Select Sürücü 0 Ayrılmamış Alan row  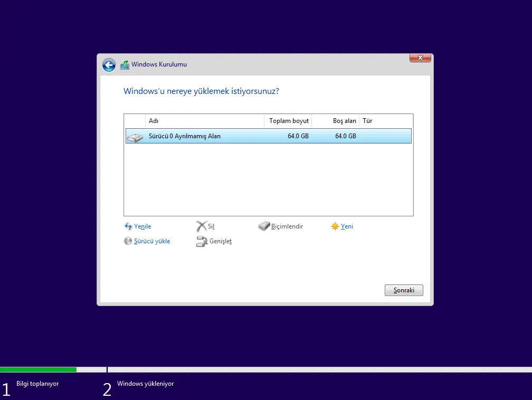[x=268, y=136]
